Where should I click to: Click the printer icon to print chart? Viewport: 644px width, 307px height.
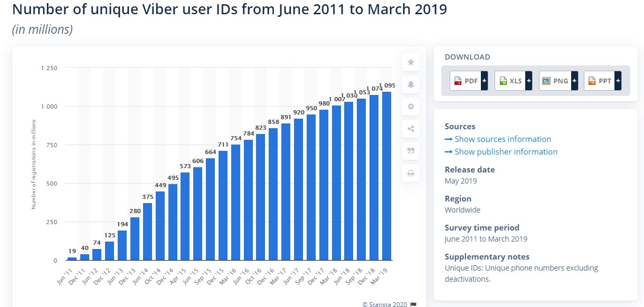[411, 173]
